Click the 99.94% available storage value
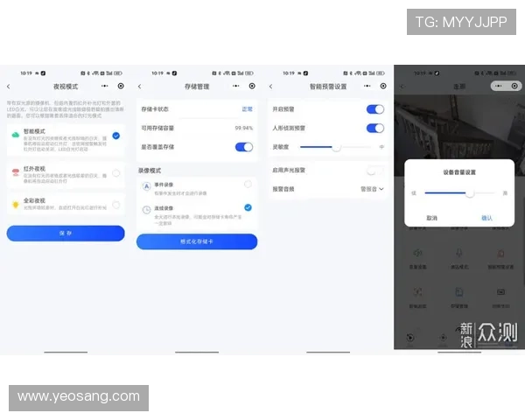Image resolution: width=525 pixels, height=420 pixels. click(x=244, y=128)
